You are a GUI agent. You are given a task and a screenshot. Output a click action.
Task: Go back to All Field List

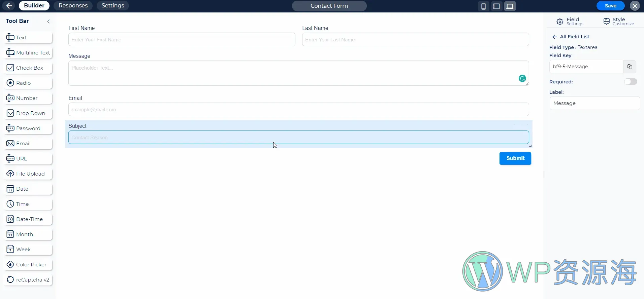click(x=571, y=37)
